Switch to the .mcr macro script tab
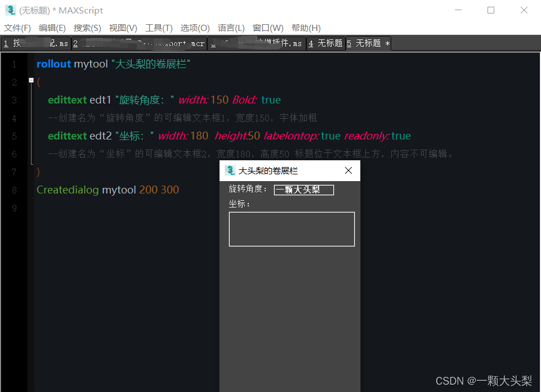 141,43
